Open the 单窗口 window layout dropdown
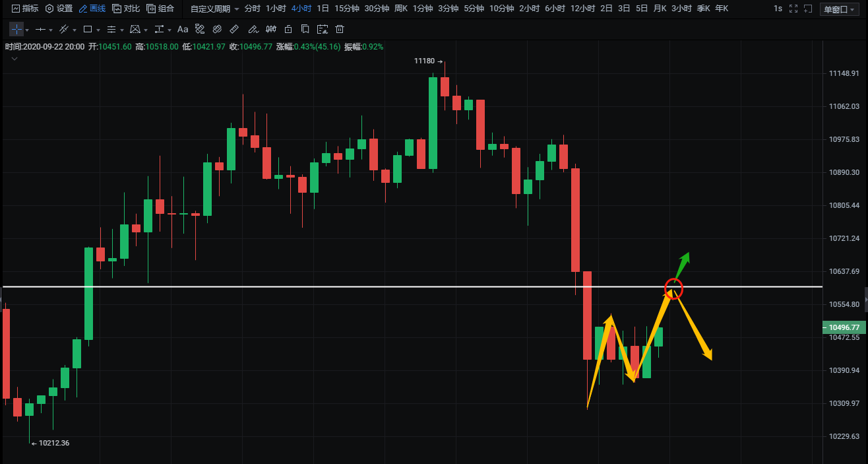This screenshot has width=868, height=464. 838,9
